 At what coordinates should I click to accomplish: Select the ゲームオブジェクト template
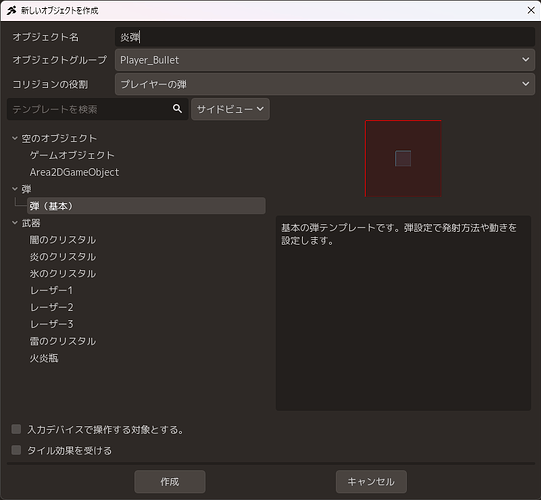tap(72, 155)
